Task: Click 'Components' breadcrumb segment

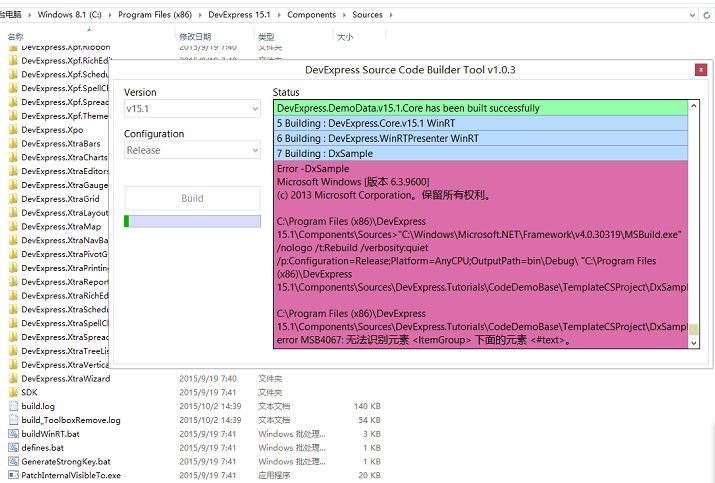Action: click(311, 15)
